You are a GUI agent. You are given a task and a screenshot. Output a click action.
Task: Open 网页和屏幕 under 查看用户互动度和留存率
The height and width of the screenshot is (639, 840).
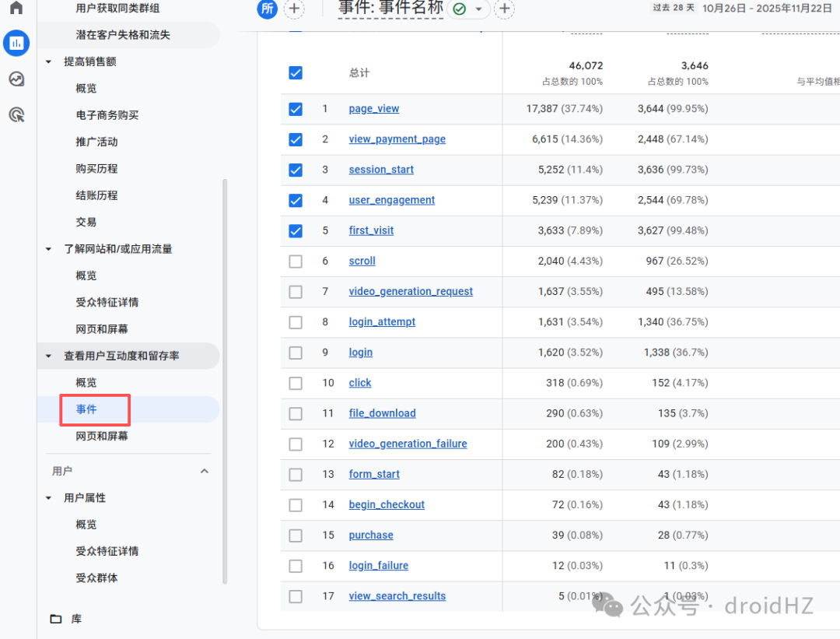pyautogui.click(x=102, y=437)
